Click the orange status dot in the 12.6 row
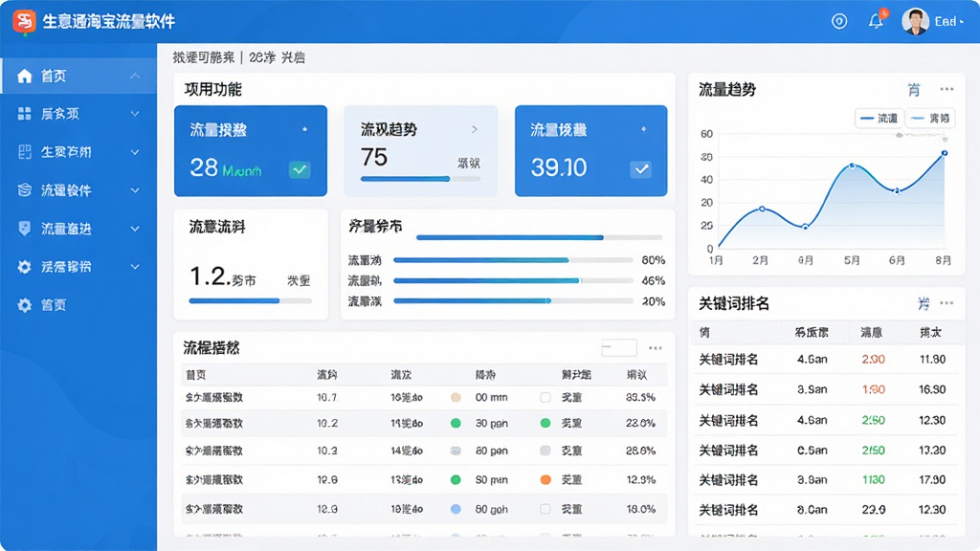Image resolution: width=980 pixels, height=551 pixels. click(546, 480)
